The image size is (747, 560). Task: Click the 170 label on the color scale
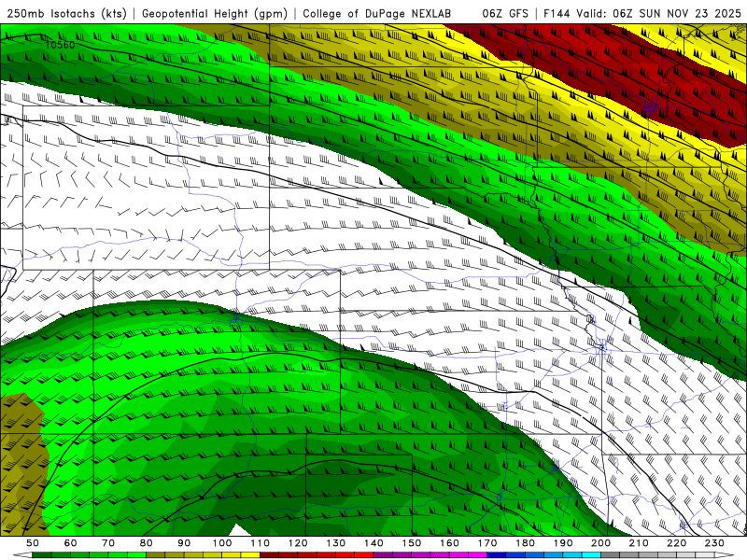487,543
